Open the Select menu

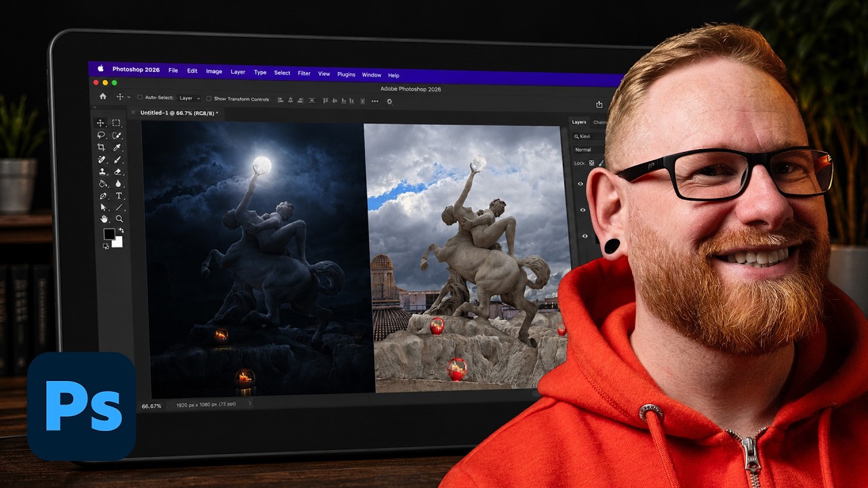click(x=282, y=73)
